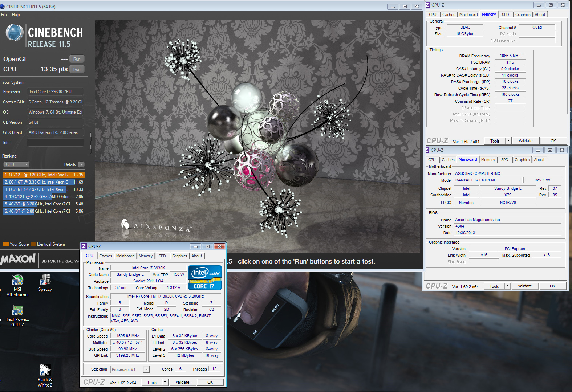The image size is (572, 392).
Task: Open the File menu in Cinebench
Action: pyautogui.click(x=4, y=15)
